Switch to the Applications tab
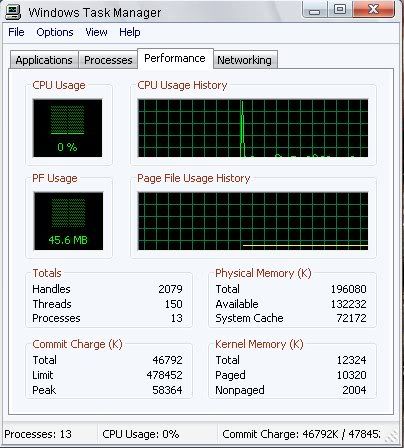 (x=44, y=60)
